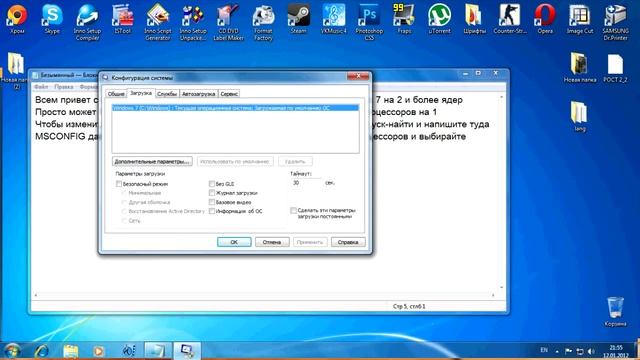Show hidden tray icons arrow
The height and width of the screenshot is (360, 640).
pyautogui.click(x=557, y=351)
